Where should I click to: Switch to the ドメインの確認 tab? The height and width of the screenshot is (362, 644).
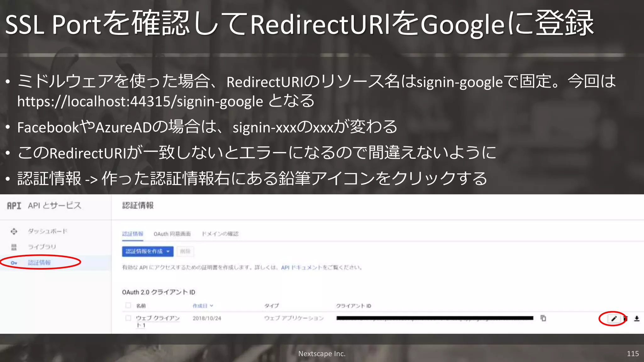[220, 234]
